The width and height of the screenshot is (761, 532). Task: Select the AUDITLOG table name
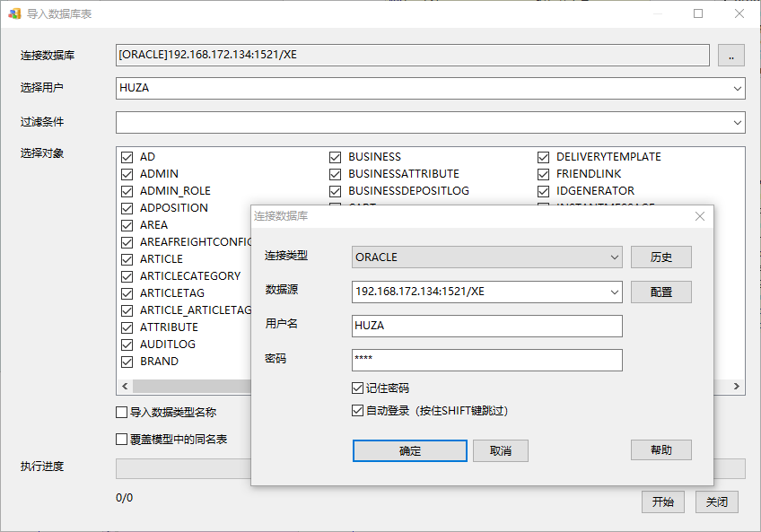pyautogui.click(x=168, y=344)
